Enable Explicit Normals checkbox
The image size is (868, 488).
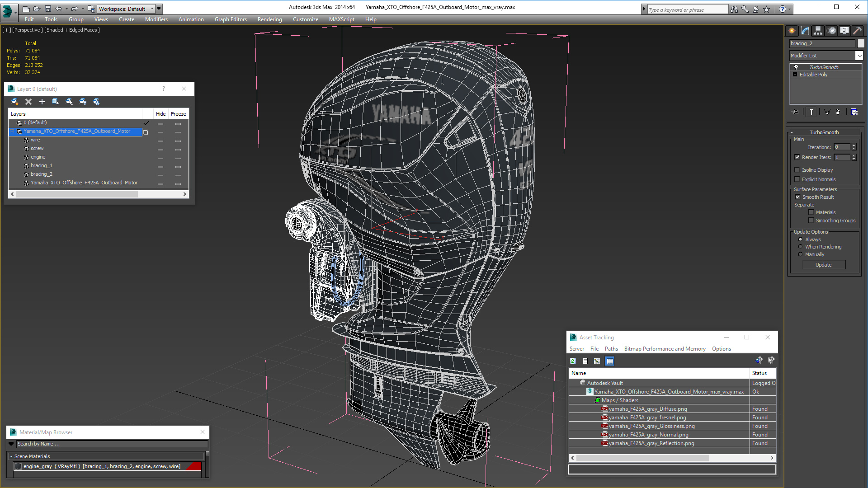tap(797, 179)
